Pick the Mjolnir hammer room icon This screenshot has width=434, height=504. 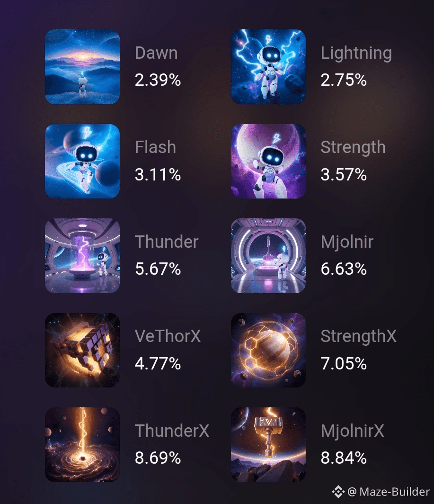(268, 255)
